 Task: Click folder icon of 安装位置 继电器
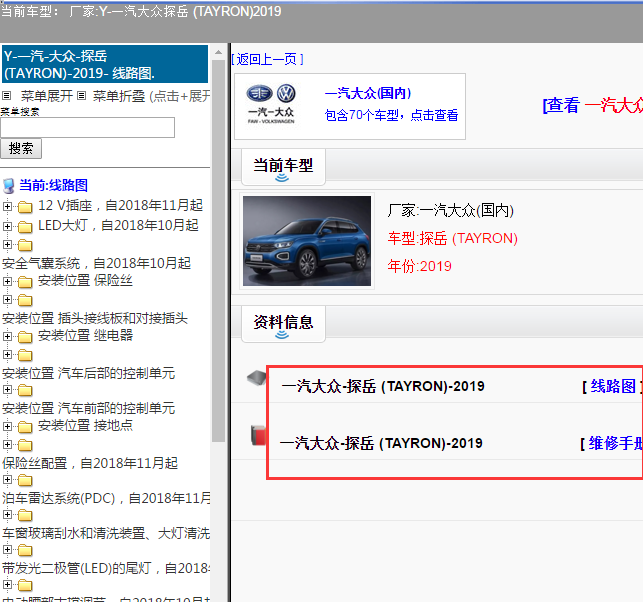pyautogui.click(x=25, y=337)
